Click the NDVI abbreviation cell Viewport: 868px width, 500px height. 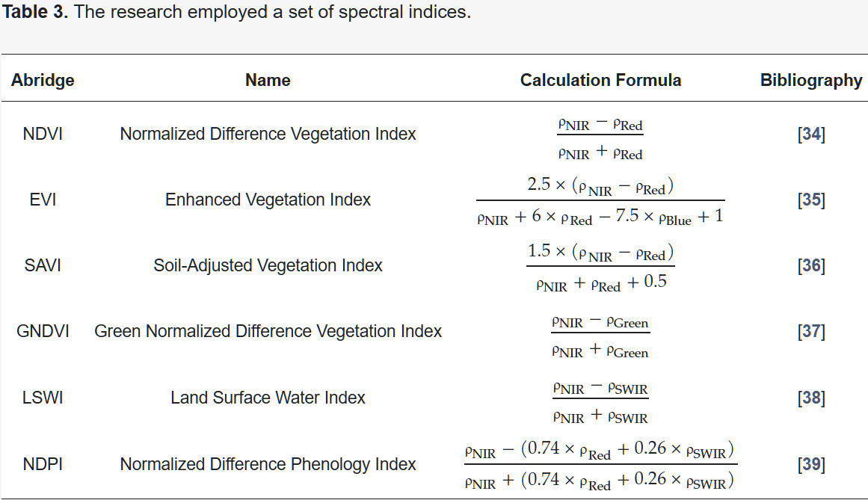click(x=43, y=135)
